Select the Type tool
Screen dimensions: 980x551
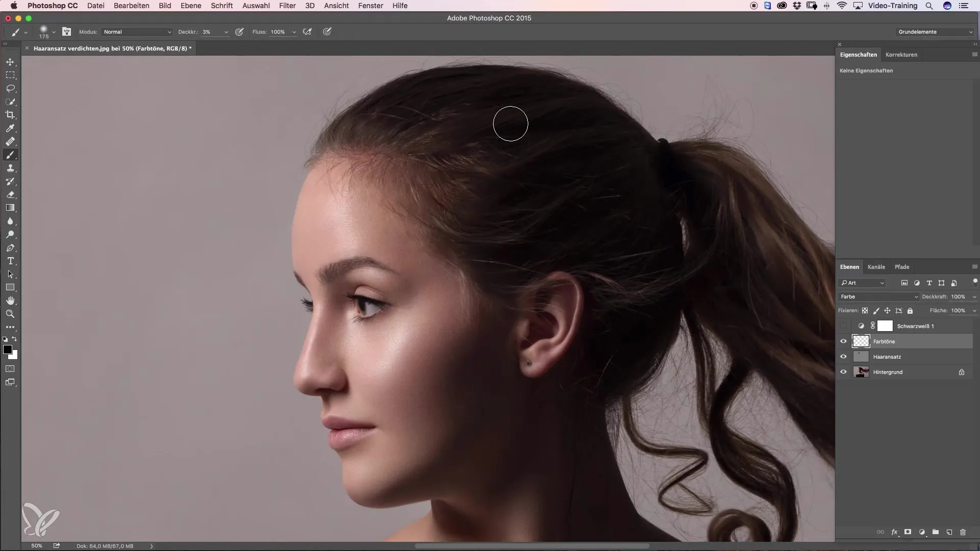(10, 261)
